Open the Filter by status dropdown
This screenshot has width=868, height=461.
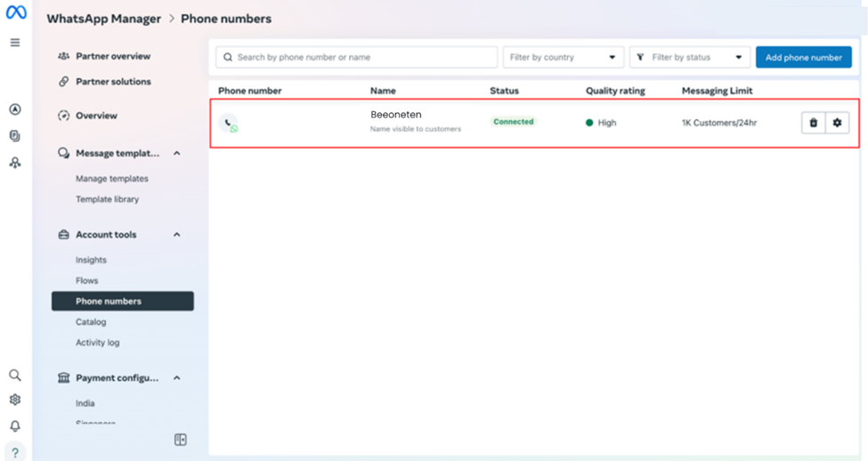(x=689, y=57)
